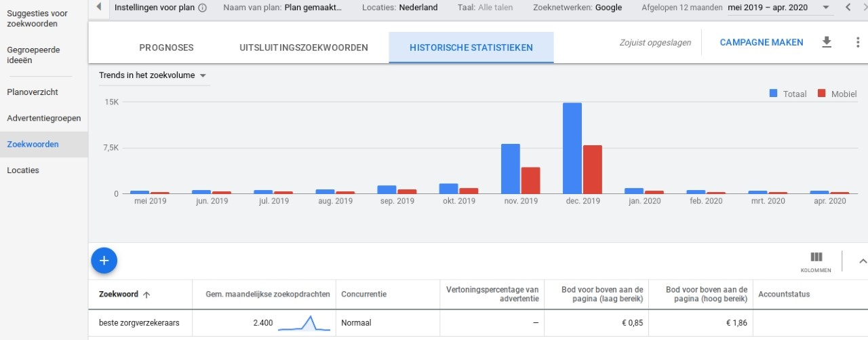Sort by the Zoekwoord column arrow
Screen dimensions: 868x340
[x=146, y=295]
